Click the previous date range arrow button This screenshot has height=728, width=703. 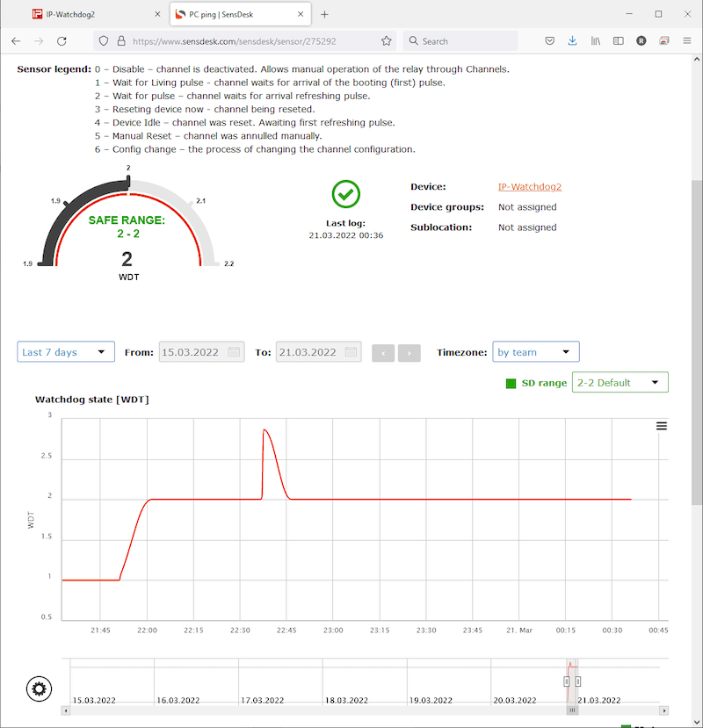tap(383, 352)
